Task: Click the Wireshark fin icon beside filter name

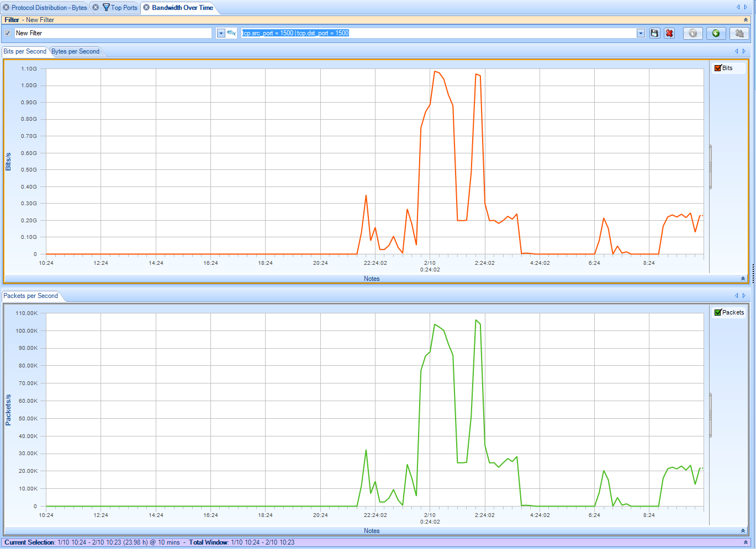Action: click(231, 33)
